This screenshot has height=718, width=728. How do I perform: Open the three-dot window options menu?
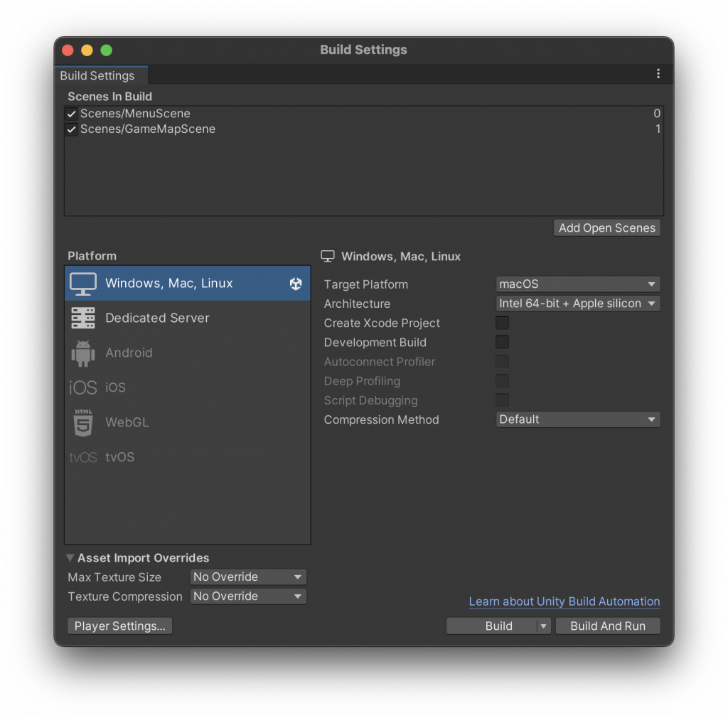coord(658,74)
